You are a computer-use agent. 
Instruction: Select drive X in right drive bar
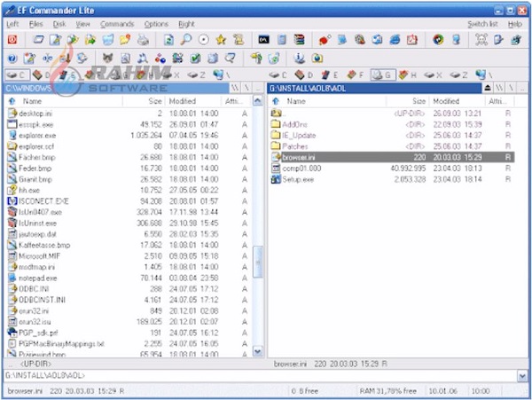click(433, 75)
